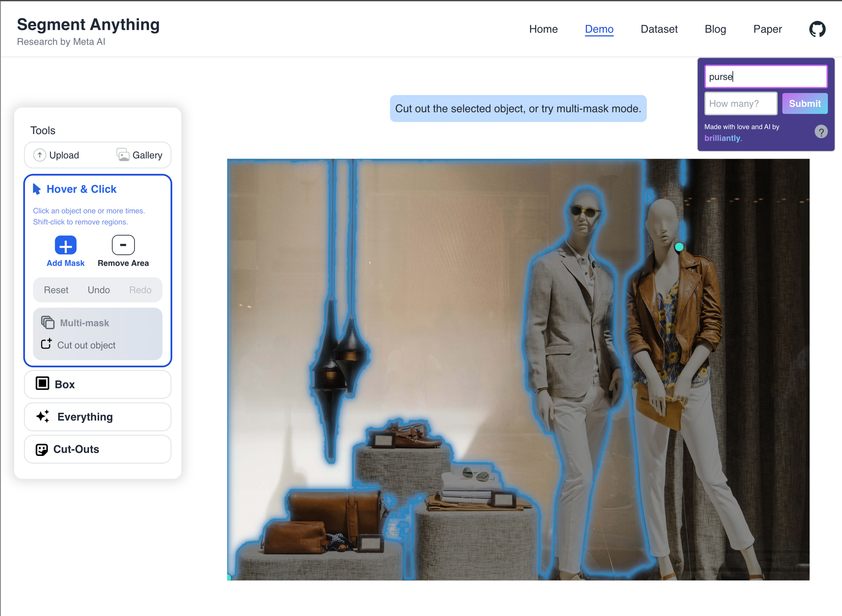Click the Segment Anything title
842x616 pixels.
[x=88, y=25]
